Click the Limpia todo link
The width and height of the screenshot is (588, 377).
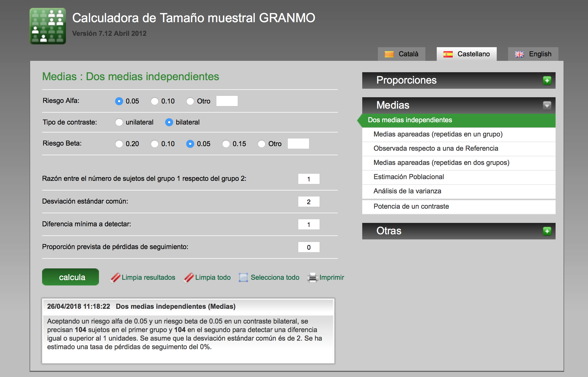click(x=213, y=277)
